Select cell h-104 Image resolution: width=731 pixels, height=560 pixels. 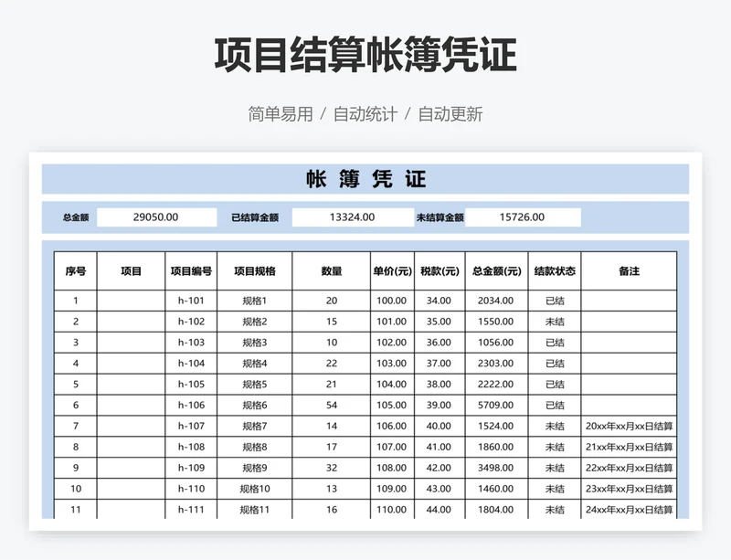(191, 364)
